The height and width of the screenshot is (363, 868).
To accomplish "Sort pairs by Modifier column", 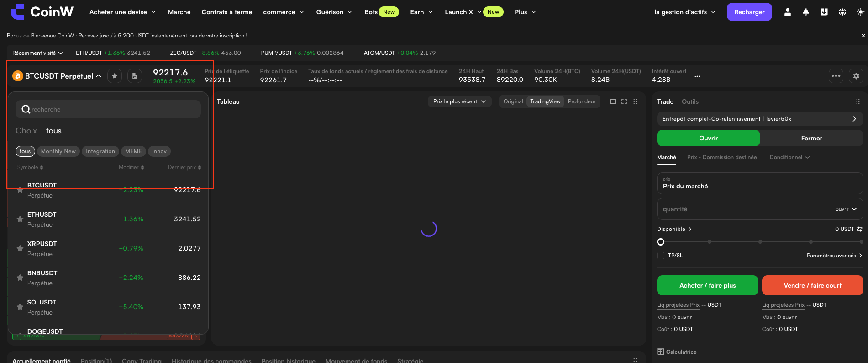I will point(132,167).
